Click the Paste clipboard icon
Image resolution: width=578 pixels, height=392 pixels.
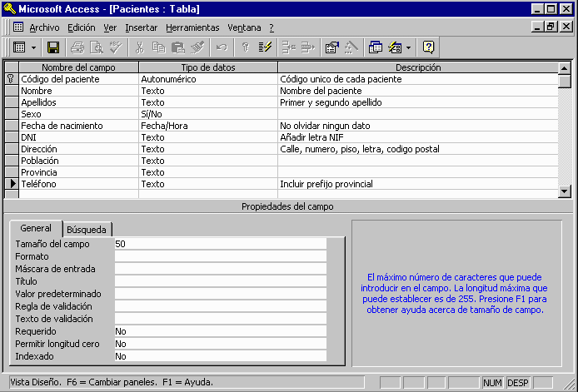[x=178, y=47]
